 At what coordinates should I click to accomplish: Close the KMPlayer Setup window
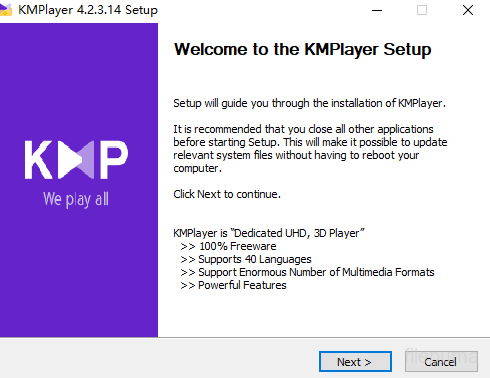pos(468,10)
